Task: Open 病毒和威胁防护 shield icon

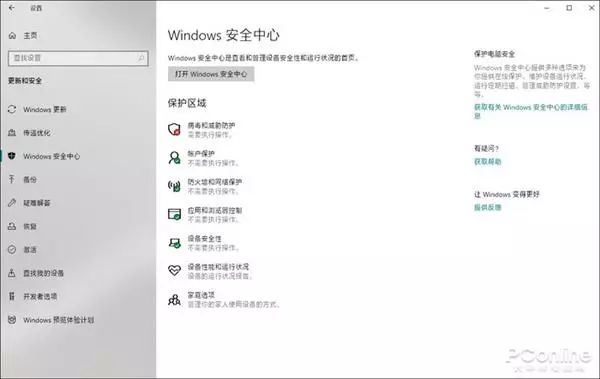Action: click(174, 129)
